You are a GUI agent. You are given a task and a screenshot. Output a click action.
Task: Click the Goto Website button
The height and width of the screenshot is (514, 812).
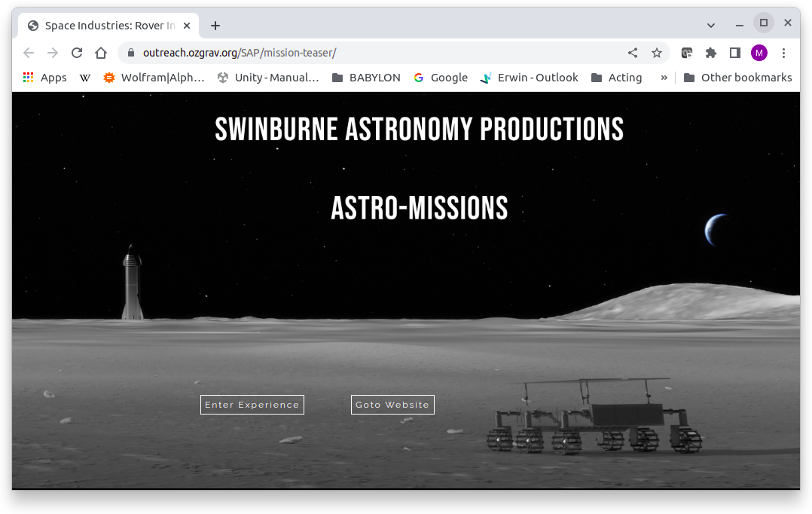pos(392,405)
